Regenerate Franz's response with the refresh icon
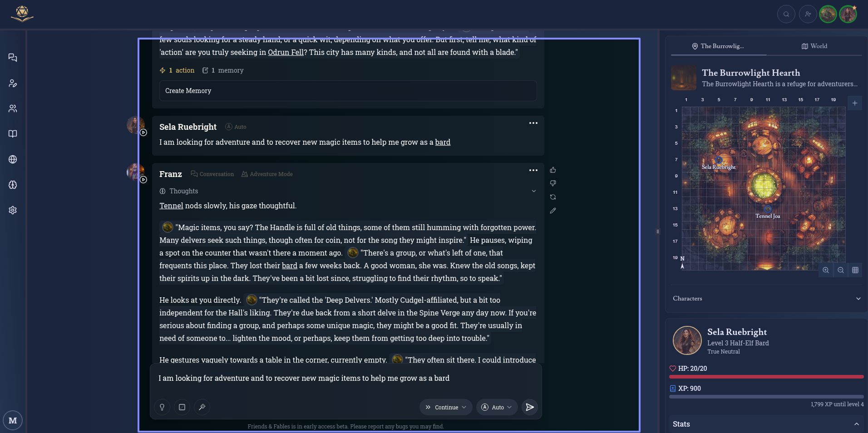The image size is (868, 433). 552,197
